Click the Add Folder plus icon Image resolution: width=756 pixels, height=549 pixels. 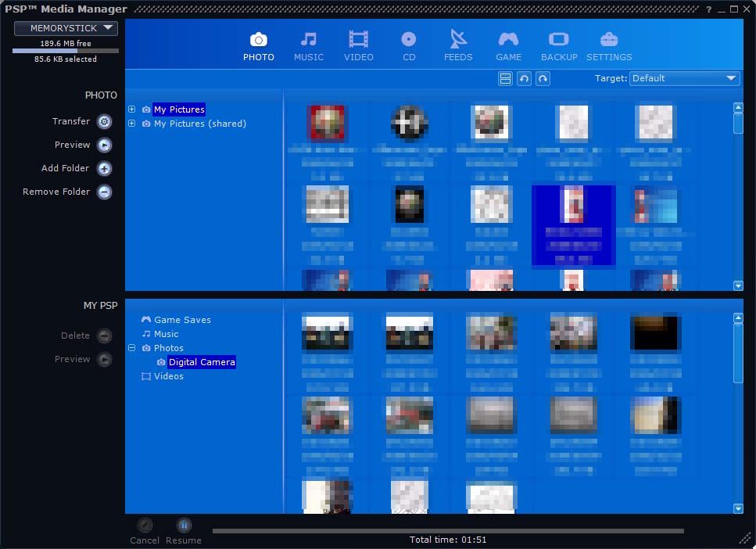point(104,168)
